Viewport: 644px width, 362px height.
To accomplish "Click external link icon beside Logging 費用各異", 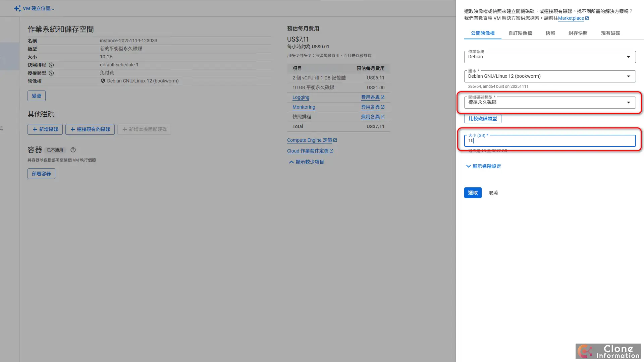I will [x=383, y=97].
